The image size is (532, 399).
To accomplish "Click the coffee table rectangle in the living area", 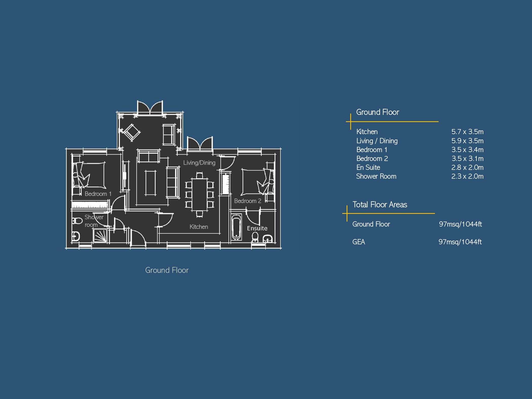I will pos(150,183).
